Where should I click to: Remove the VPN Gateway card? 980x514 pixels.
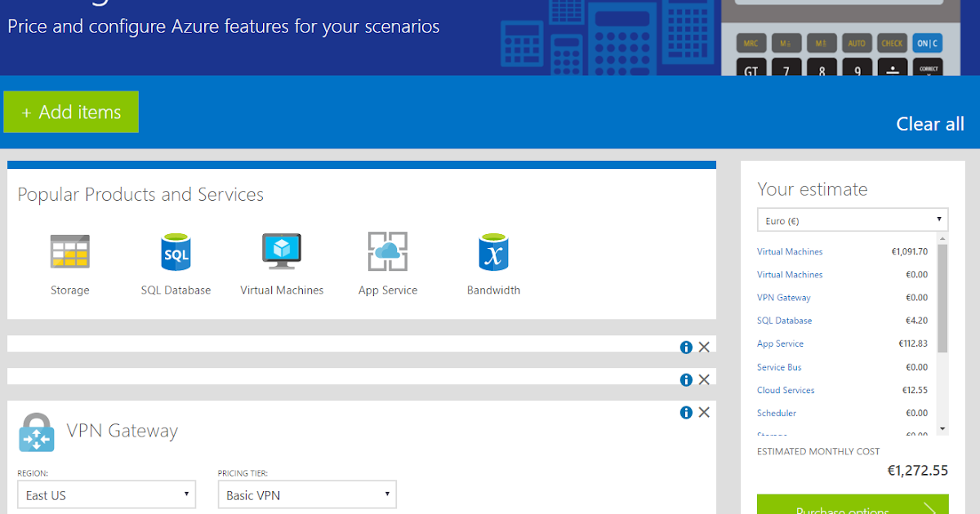704,413
